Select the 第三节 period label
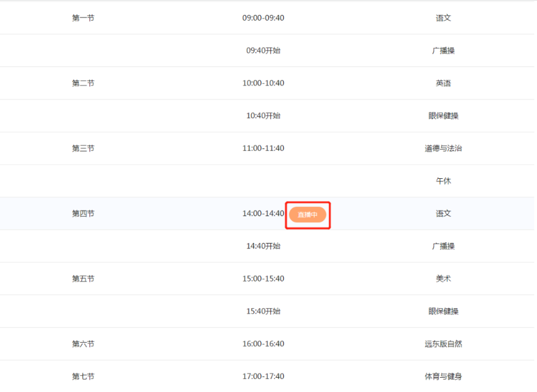Image resolution: width=537 pixels, height=392 pixels. pyautogui.click(x=83, y=148)
